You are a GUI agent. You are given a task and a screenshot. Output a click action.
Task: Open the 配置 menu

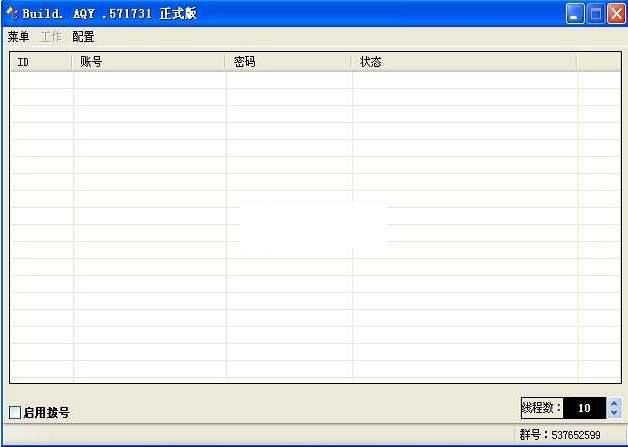(83, 37)
